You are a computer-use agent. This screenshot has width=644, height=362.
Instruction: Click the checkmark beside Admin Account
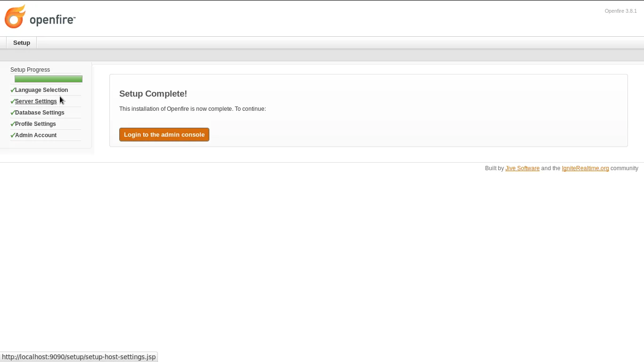tap(13, 135)
